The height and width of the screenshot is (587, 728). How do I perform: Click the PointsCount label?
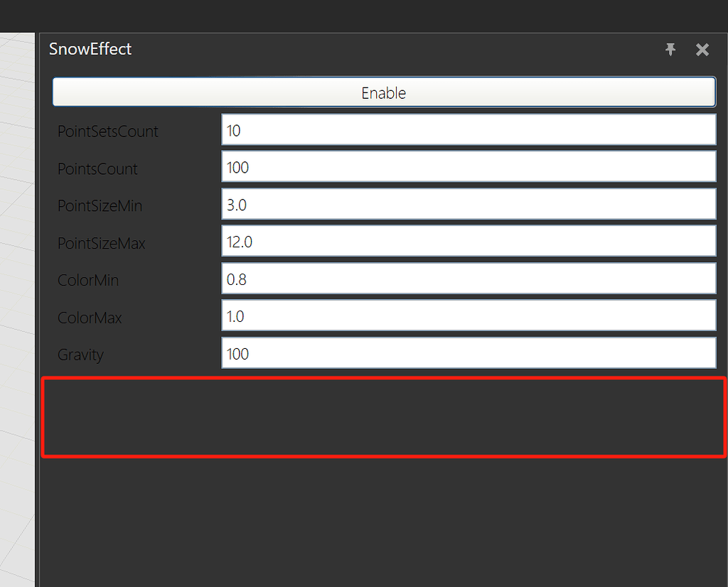click(98, 169)
